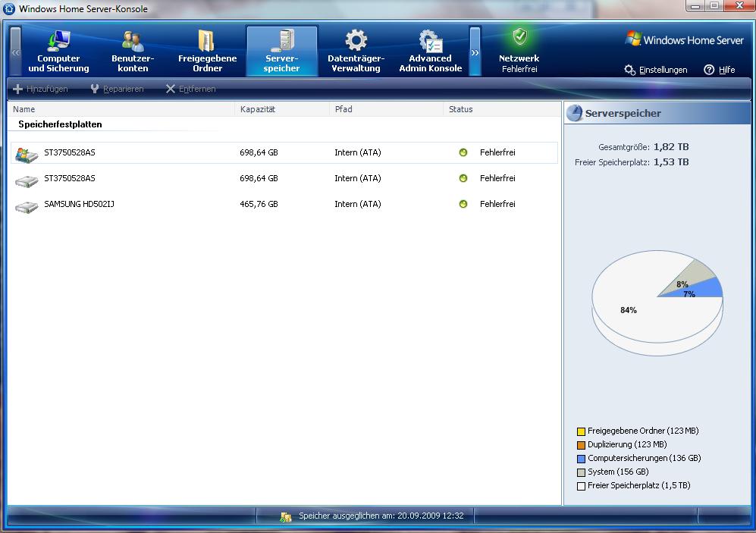Screen dimensions: 756x533
Task: Select first ST3750528AS system drive
Action: [70, 152]
